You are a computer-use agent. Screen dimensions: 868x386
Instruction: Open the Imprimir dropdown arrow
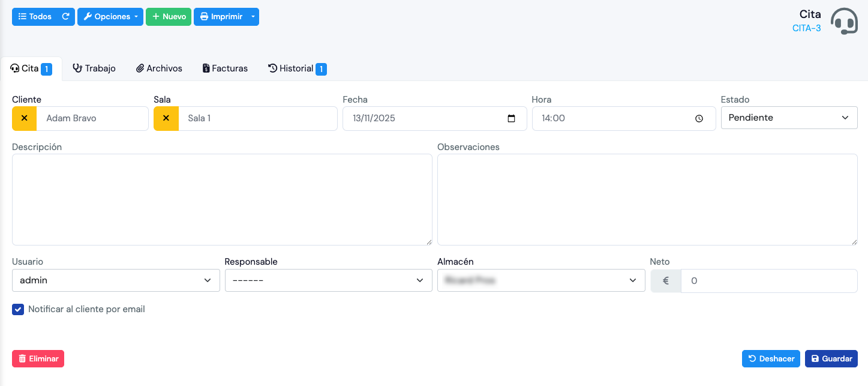click(x=253, y=17)
